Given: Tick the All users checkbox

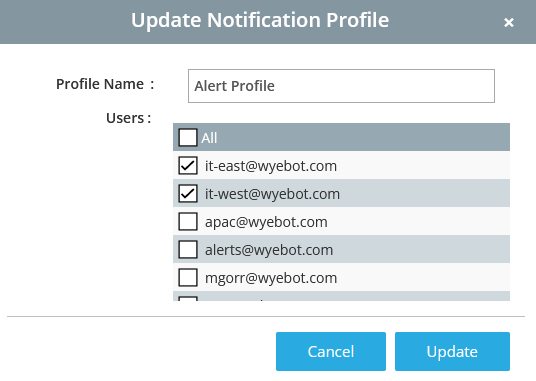Looking at the screenshot, I should (x=188, y=137).
